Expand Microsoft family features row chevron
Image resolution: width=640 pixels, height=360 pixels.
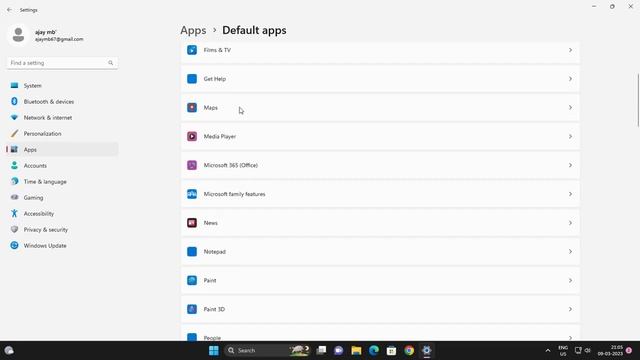(x=570, y=194)
